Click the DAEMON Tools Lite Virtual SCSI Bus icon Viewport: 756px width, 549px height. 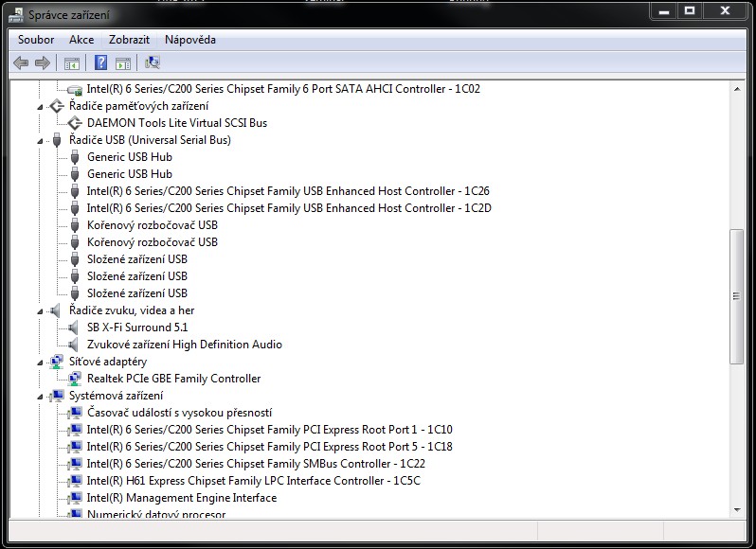point(75,123)
